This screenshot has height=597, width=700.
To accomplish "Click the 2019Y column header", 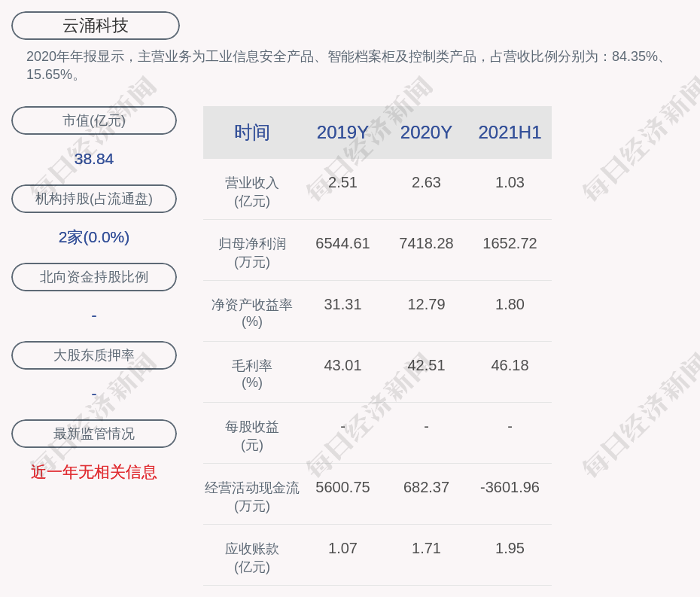I will coord(342,132).
